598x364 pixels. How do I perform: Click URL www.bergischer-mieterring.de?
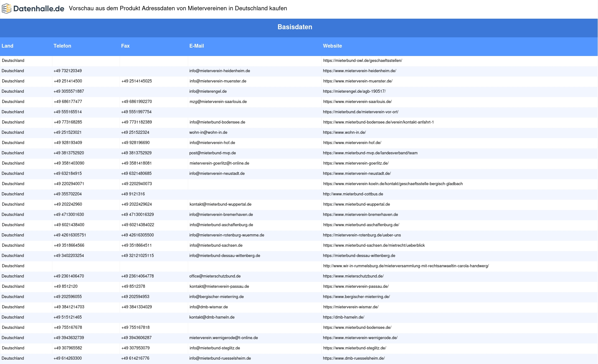[x=356, y=297]
